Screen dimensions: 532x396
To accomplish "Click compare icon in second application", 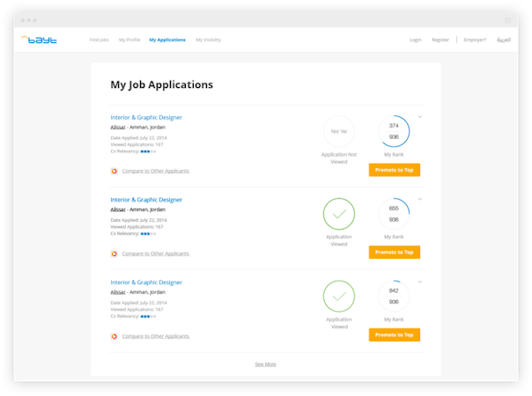I will click(115, 253).
